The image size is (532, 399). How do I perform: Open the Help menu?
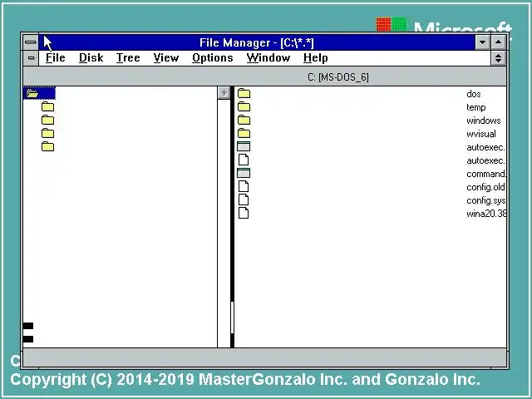(x=316, y=58)
